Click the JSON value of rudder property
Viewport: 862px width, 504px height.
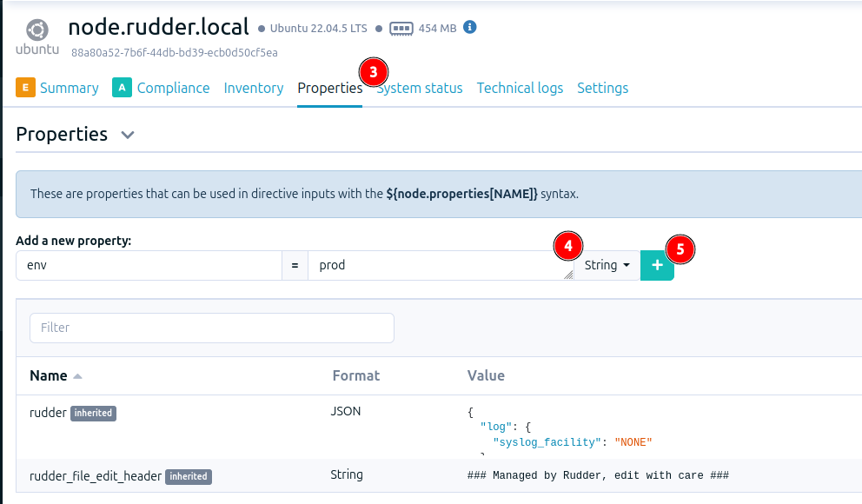point(560,432)
